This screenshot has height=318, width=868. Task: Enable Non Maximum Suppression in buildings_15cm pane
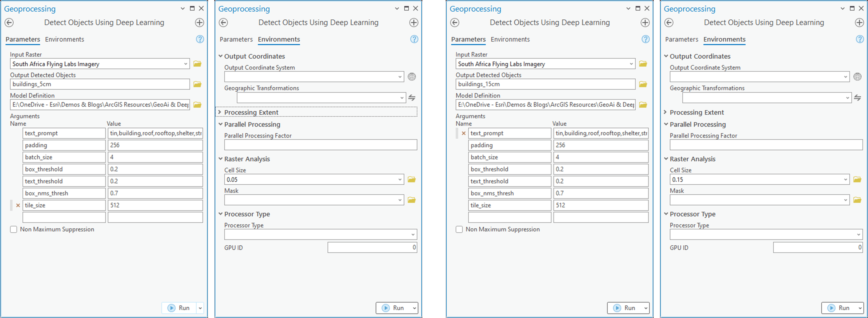pos(459,229)
